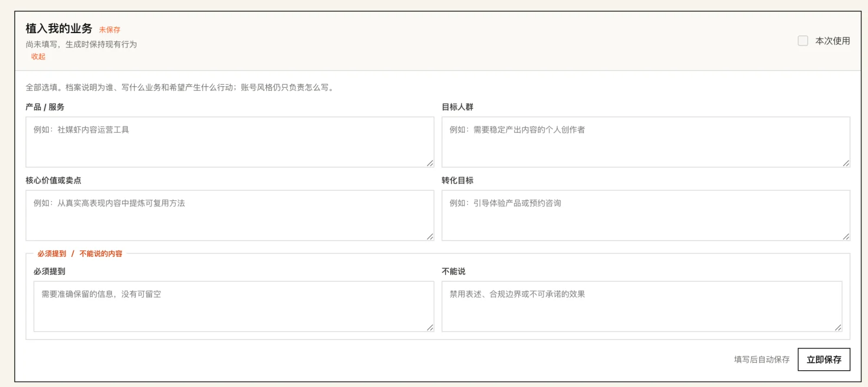This screenshot has width=868, height=387.
Task: Click the 植入我的业务 heading
Action: [59, 29]
